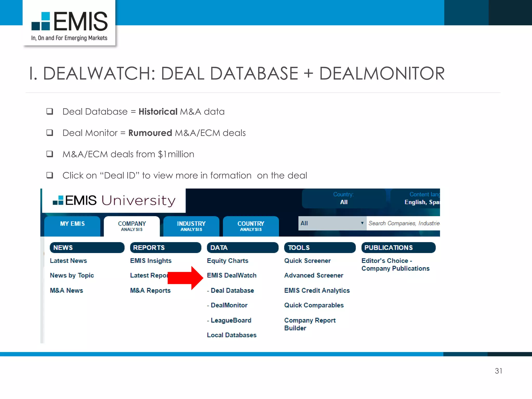Open Advanced Screener tool
The image size is (532, 399).
(x=314, y=275)
